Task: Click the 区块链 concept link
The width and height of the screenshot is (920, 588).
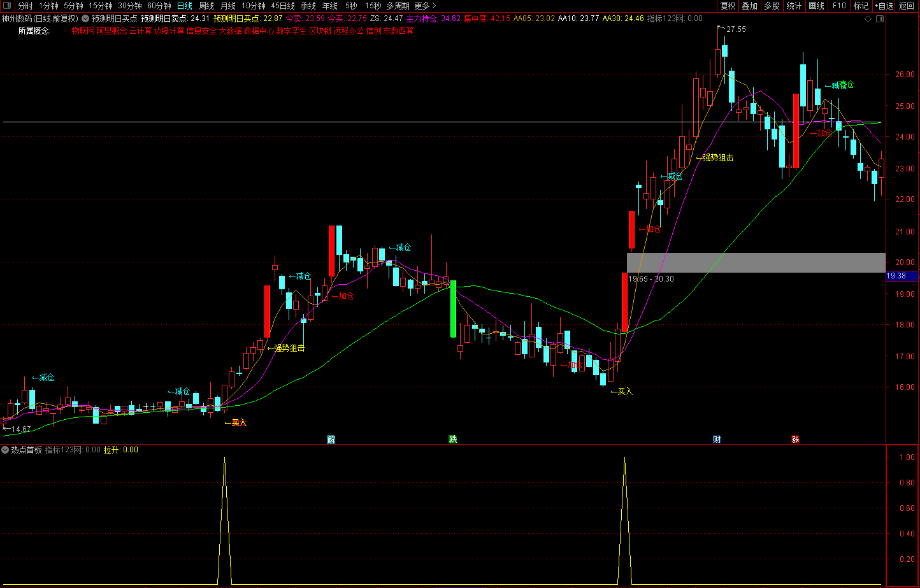Action: coord(320,31)
